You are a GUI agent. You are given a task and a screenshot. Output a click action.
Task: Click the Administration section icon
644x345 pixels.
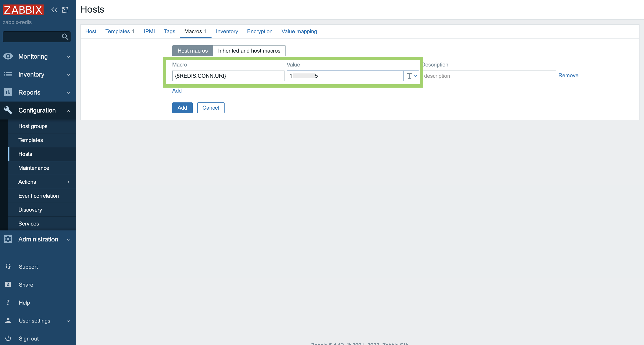coord(8,239)
